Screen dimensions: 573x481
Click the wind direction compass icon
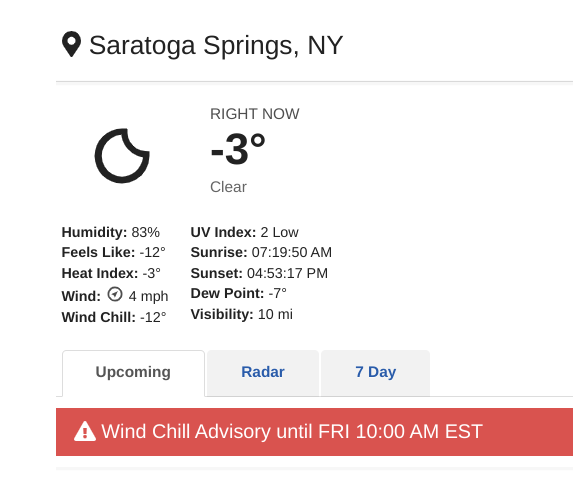(x=115, y=294)
